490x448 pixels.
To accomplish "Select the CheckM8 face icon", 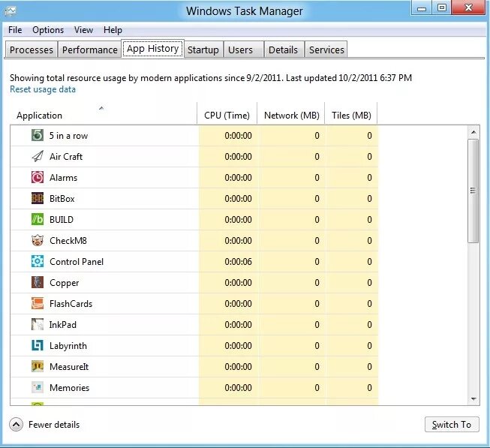I will (38, 241).
